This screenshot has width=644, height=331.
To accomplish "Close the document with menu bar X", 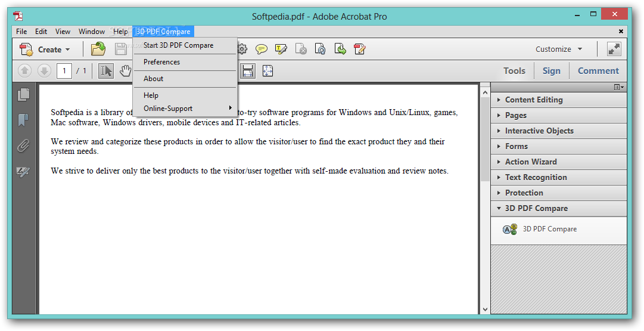I will [621, 31].
